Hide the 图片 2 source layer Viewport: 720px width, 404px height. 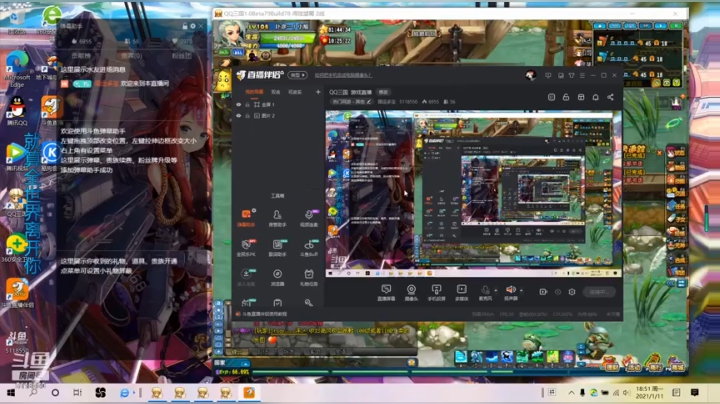238,116
